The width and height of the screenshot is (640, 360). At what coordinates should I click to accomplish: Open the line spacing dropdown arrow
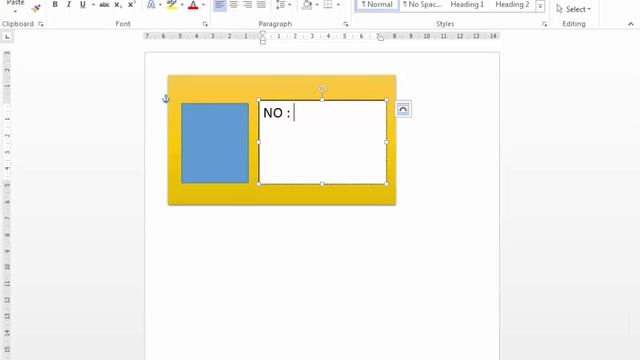tap(290, 5)
